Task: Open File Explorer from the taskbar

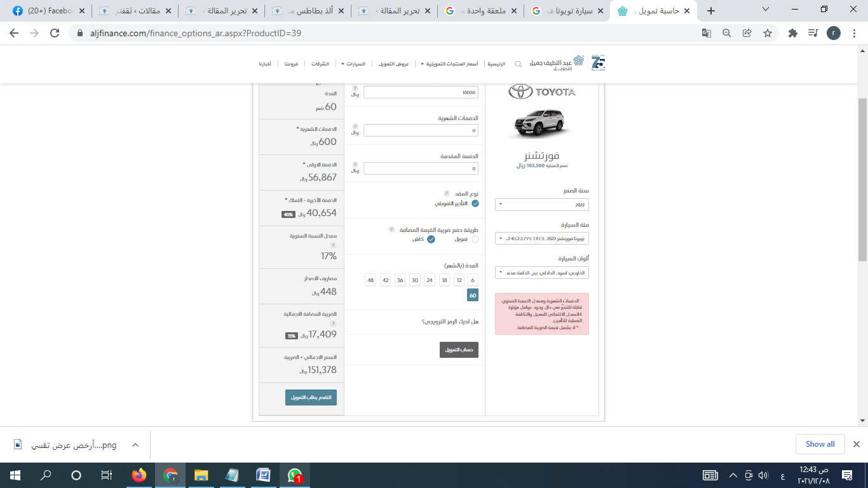Action: pyautogui.click(x=201, y=475)
